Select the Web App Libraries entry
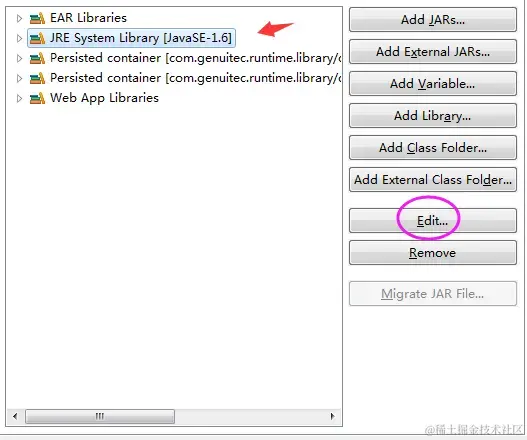527x440 pixels. (104, 98)
